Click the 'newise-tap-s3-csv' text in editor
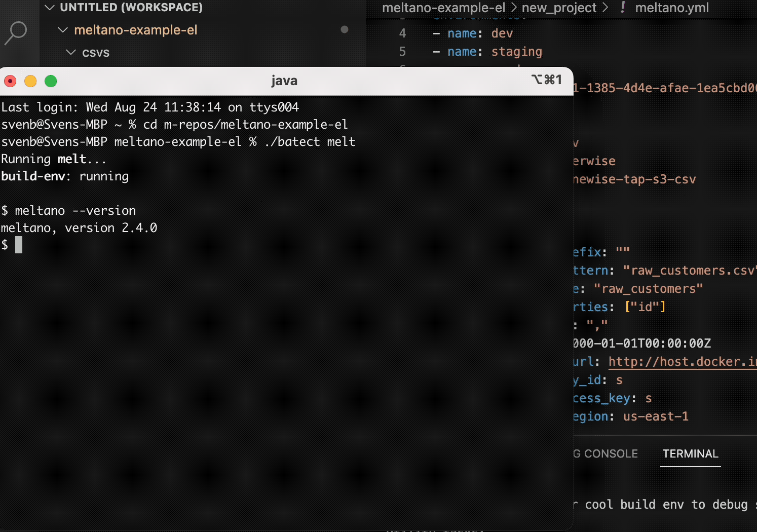Screen dimensions: 757x532 pyautogui.click(x=634, y=179)
